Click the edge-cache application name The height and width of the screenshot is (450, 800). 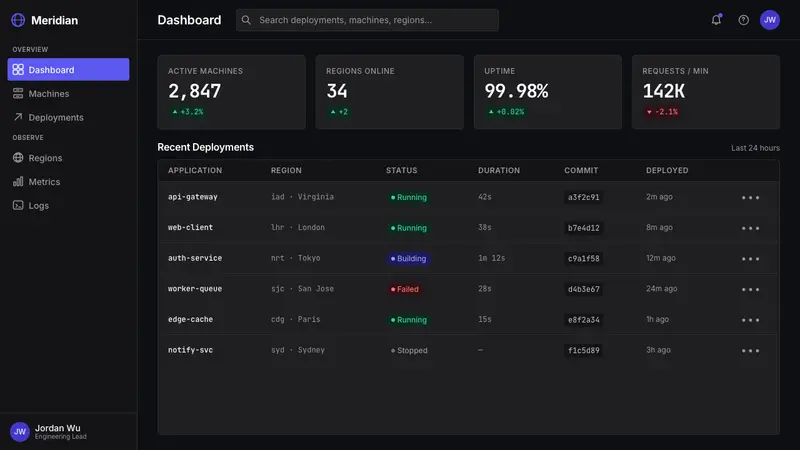[190, 319]
